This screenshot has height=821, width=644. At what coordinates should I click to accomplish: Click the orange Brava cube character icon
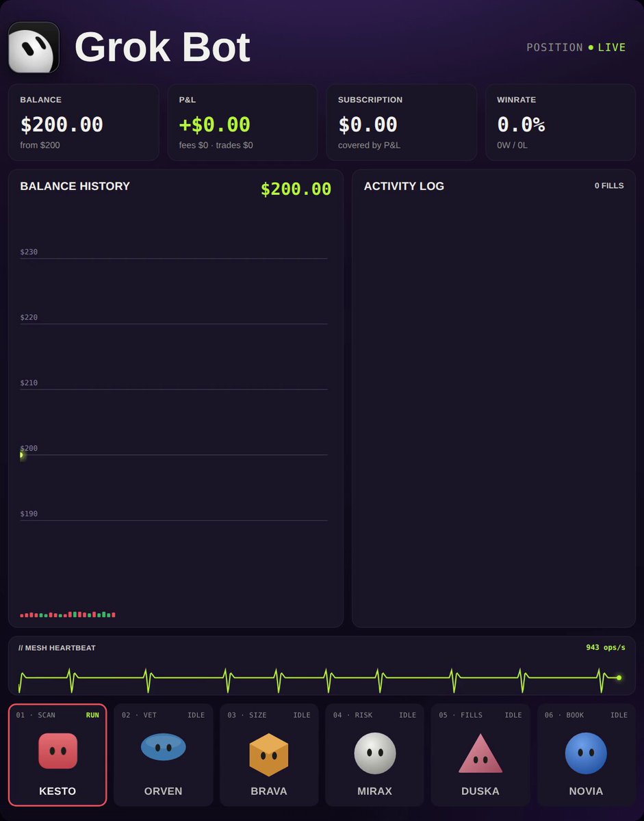268,755
